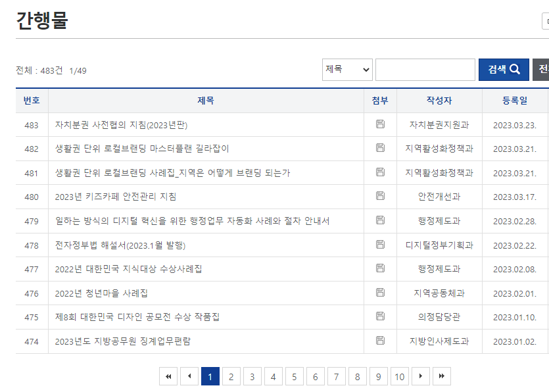The image size is (549, 392).
Task: Go to page 6
Action: (x=316, y=376)
